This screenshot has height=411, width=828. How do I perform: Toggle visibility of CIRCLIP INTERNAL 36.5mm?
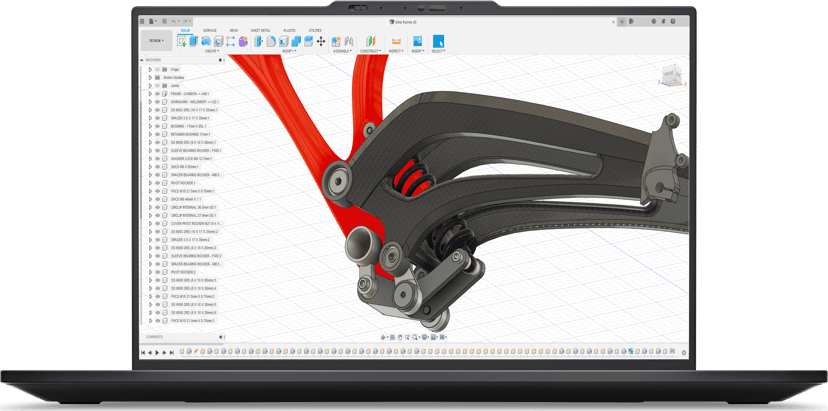click(x=157, y=207)
